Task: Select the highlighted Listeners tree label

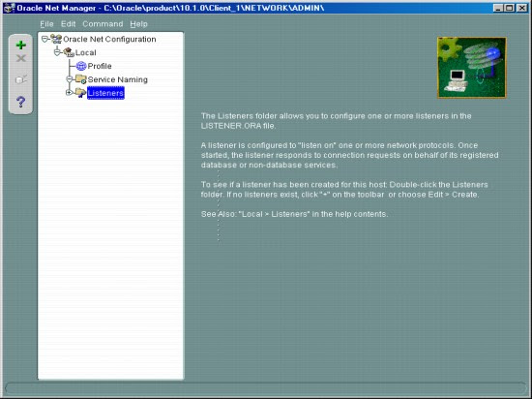Action: [x=105, y=93]
